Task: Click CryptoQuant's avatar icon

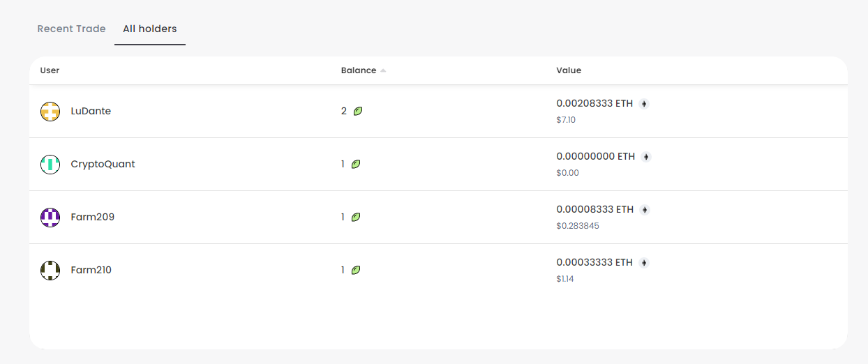Action: coord(50,165)
